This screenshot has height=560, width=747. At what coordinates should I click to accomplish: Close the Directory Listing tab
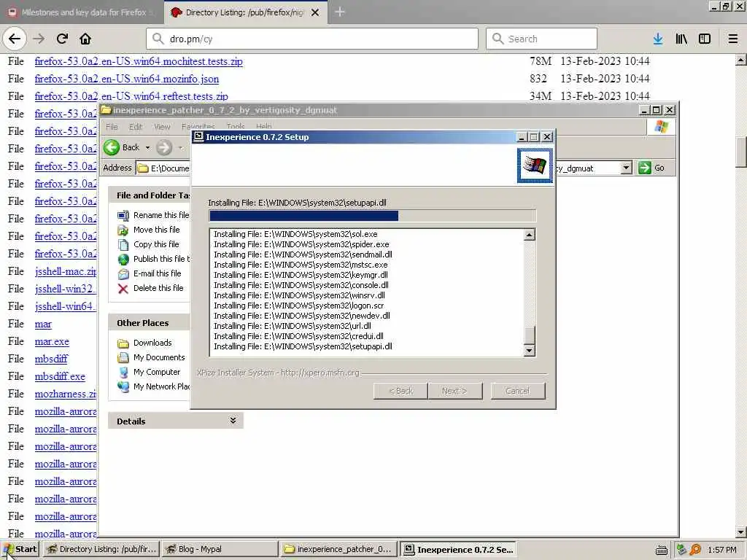coord(315,12)
